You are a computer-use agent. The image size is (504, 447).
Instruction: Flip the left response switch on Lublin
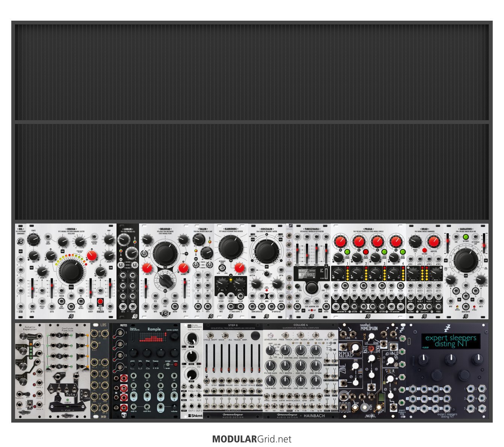[x=121, y=265]
